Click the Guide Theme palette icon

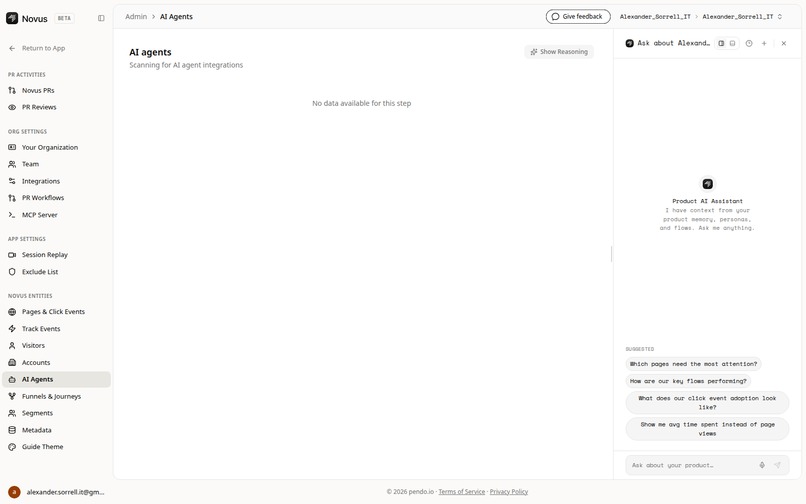point(12,447)
